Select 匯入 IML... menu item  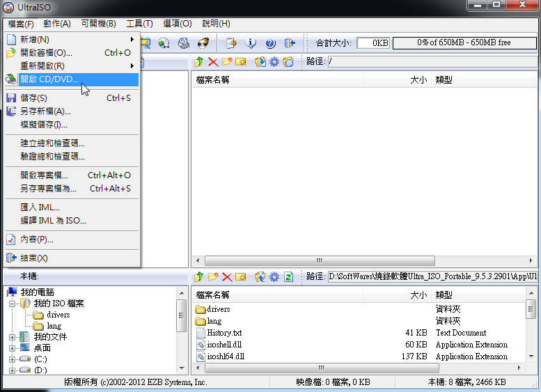tap(72, 207)
